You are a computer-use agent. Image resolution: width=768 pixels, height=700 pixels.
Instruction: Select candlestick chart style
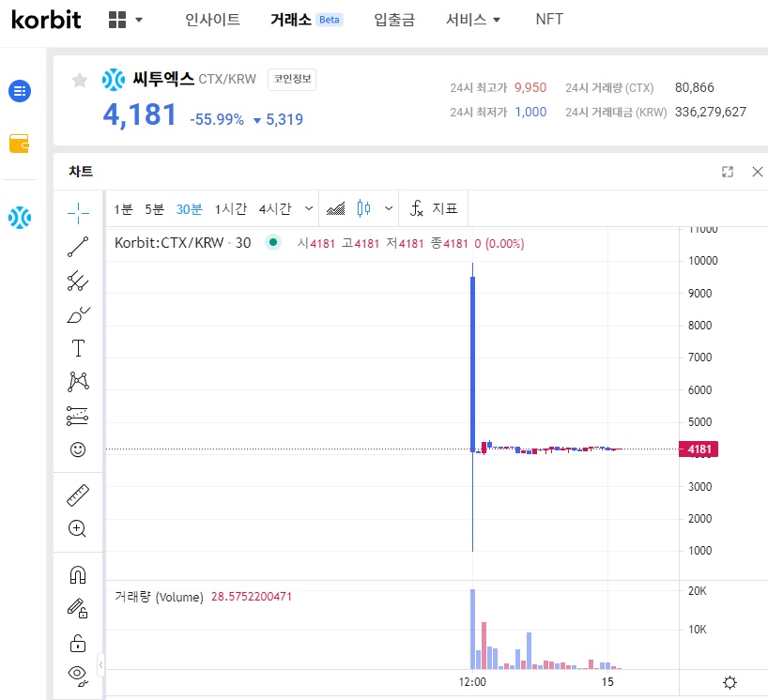(363, 208)
